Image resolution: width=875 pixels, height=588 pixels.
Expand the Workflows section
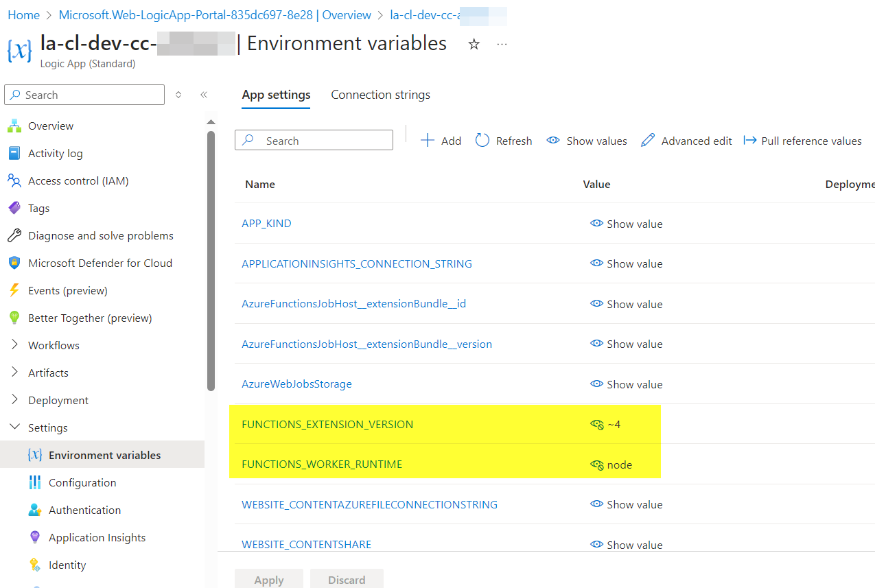pos(14,345)
